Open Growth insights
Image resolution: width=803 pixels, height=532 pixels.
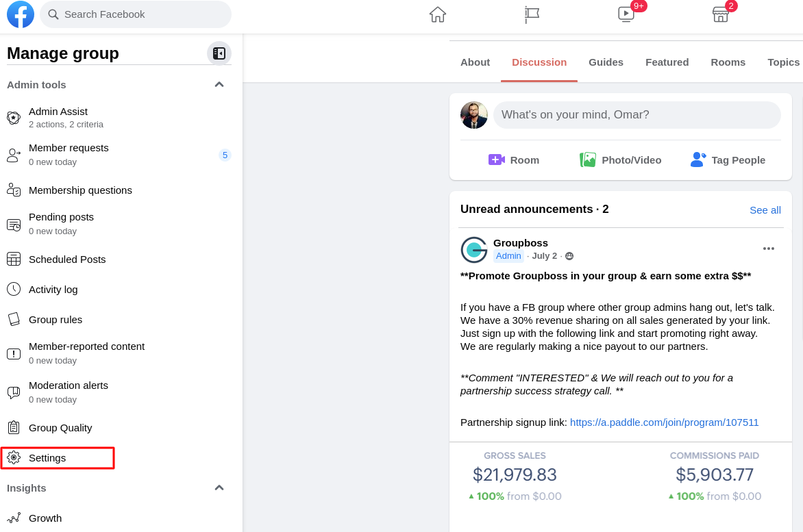(119, 518)
